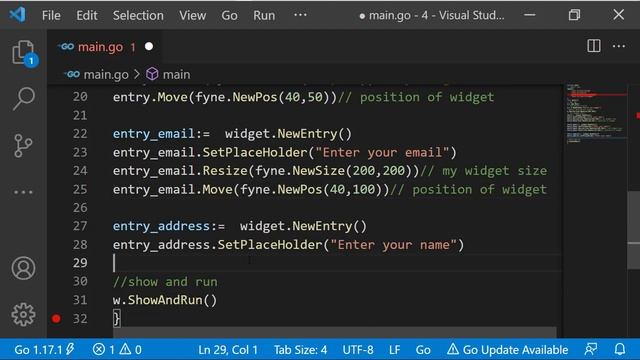640x360 pixels.
Task: Click "Enter your name" string
Action: [x=393, y=245]
